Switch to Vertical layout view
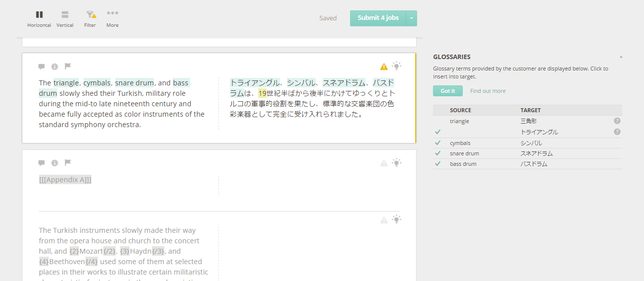The width and height of the screenshot is (644, 281). (x=65, y=19)
